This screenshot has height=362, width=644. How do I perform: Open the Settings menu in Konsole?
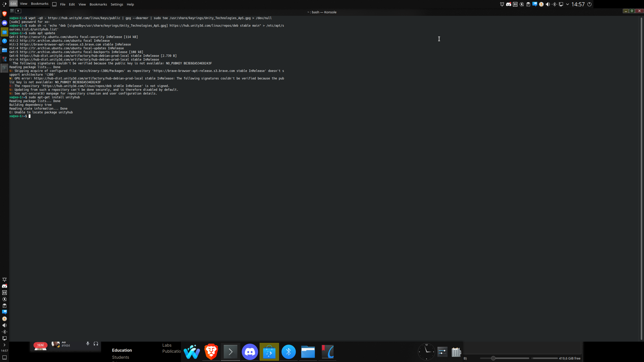pos(117,4)
